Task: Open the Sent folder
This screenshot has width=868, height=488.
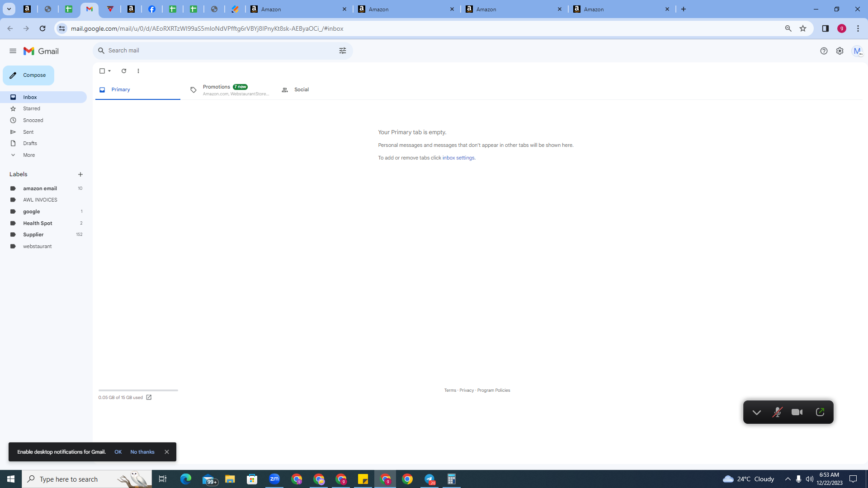Action: (43, 132)
